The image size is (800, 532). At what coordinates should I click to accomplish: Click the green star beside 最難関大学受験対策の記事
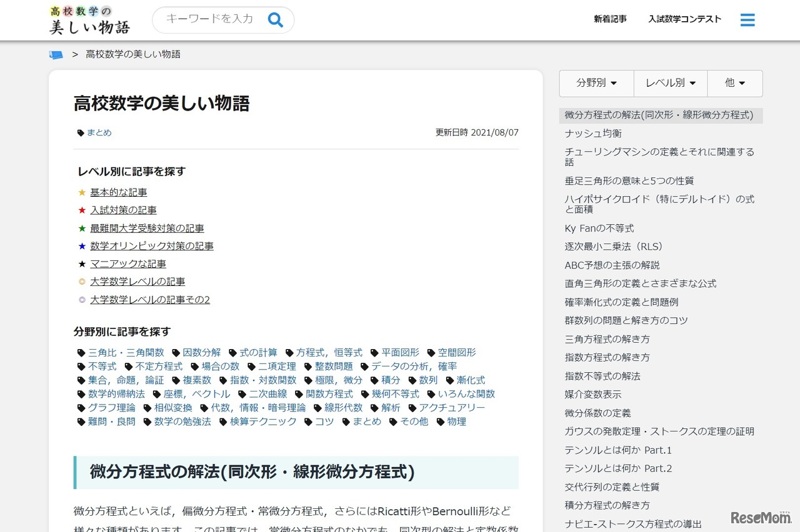click(x=82, y=228)
